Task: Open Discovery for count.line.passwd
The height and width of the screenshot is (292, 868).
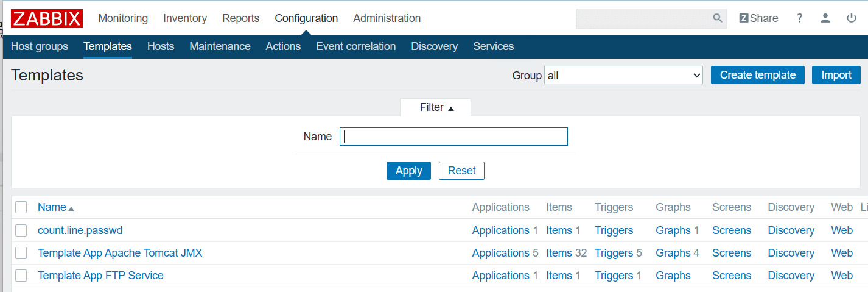Action: coord(791,230)
